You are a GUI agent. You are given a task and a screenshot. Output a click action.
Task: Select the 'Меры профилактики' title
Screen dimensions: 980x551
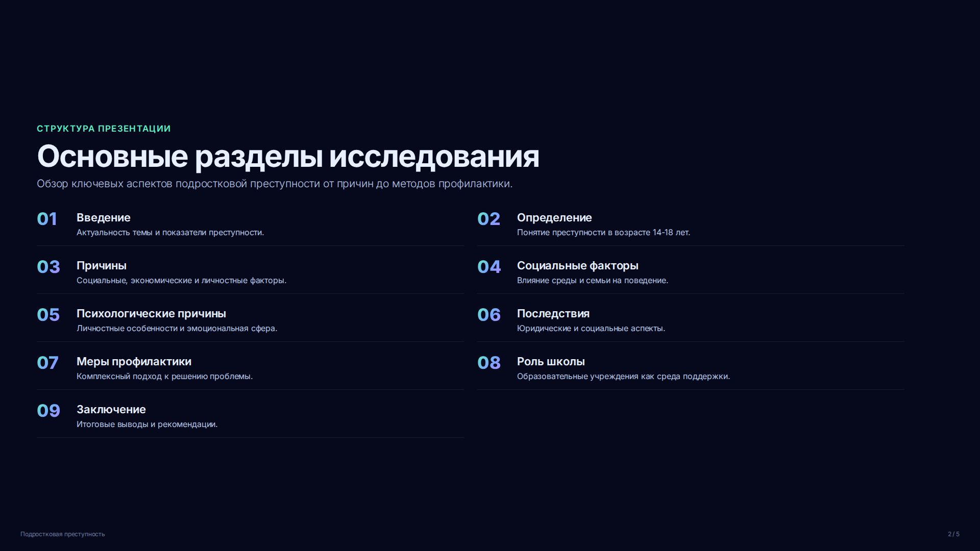134,362
